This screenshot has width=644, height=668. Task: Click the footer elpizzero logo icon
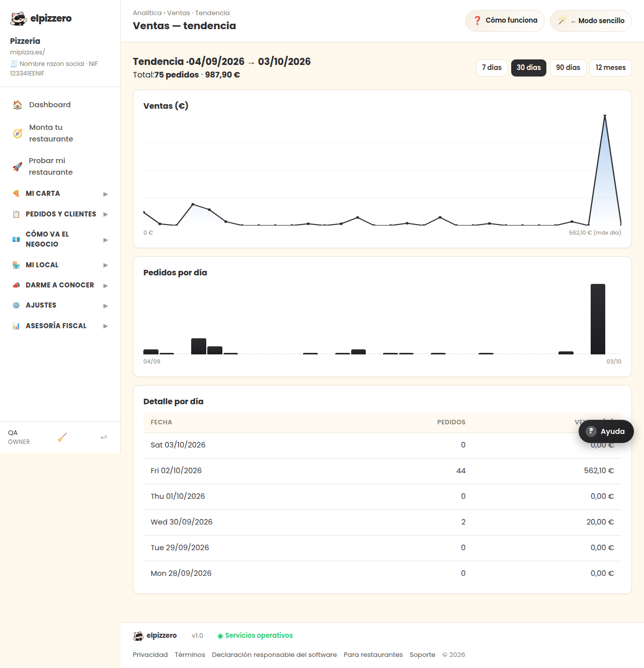pyautogui.click(x=138, y=636)
